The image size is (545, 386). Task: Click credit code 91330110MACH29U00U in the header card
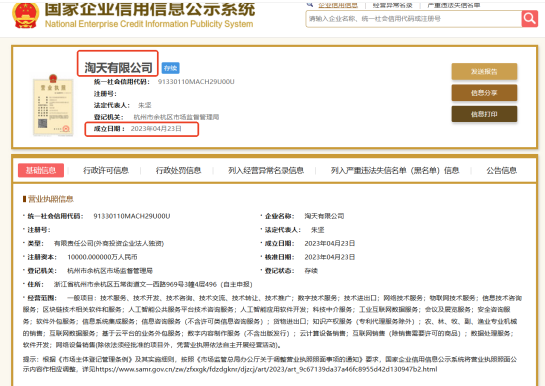(x=196, y=82)
